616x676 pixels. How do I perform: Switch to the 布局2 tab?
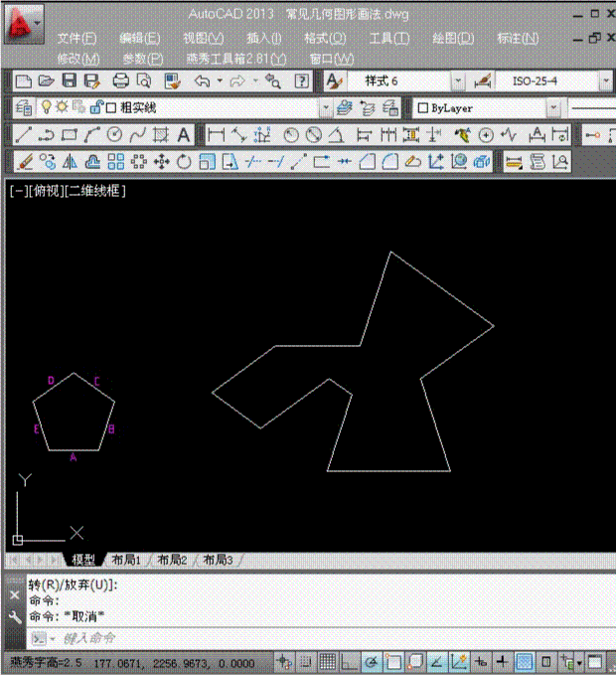172,560
